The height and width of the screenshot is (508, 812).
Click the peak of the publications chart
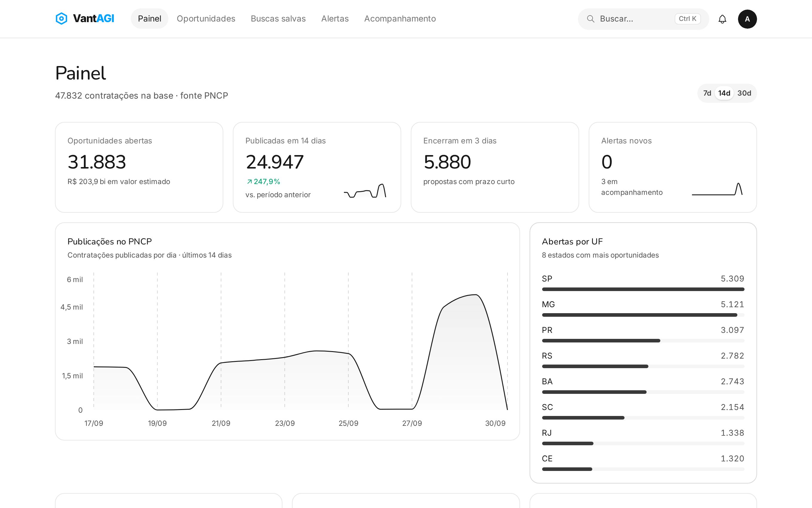[x=476, y=295]
